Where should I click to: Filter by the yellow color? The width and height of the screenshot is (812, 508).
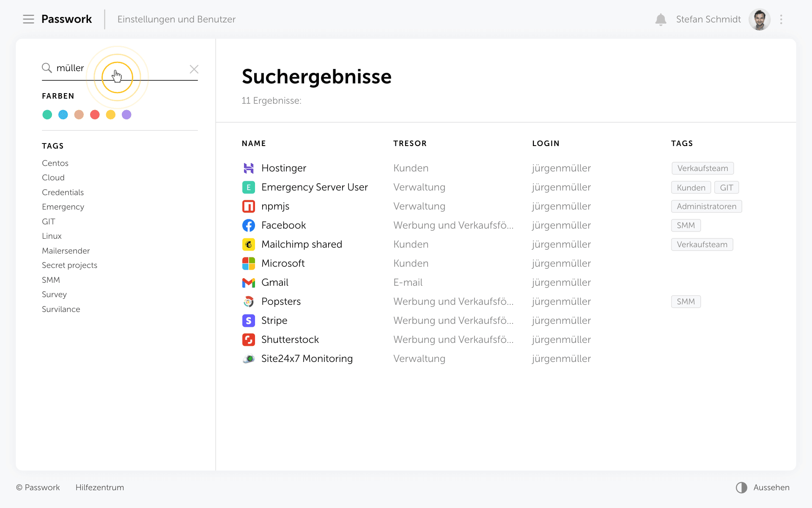111,115
